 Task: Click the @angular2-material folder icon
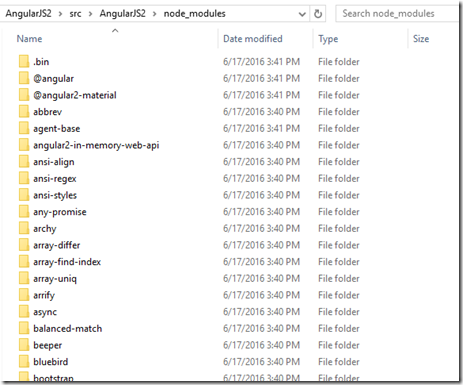(24, 95)
